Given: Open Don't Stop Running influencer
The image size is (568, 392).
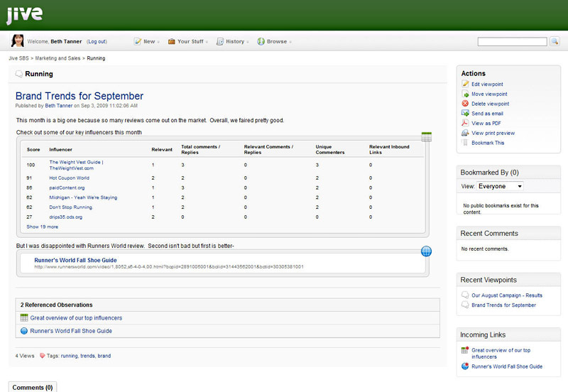Looking at the screenshot, I should coord(71,207).
